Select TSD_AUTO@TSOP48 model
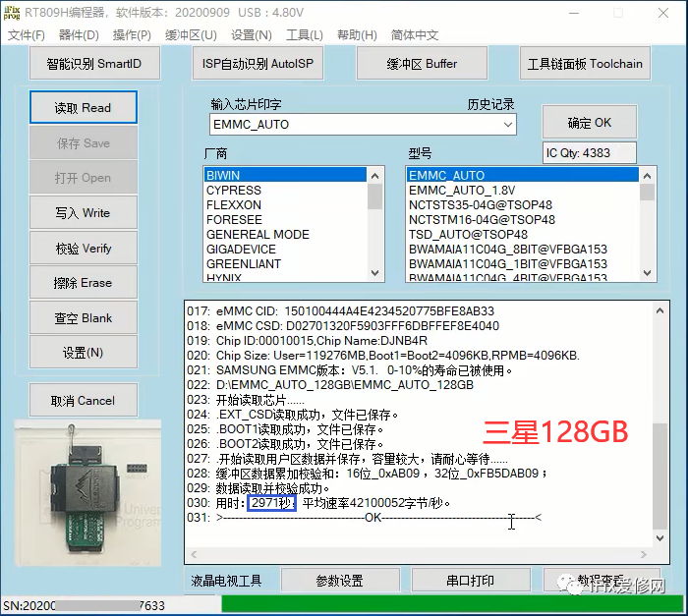 click(522, 234)
